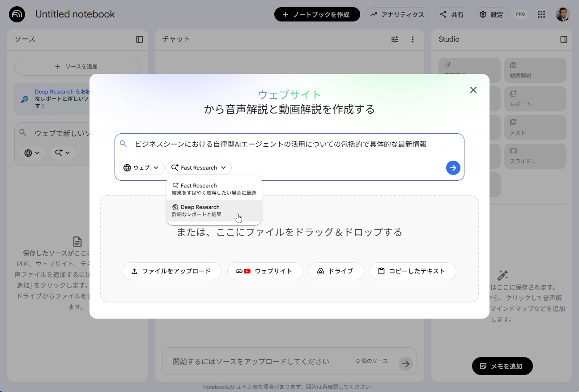Open chat more options menu
Image resolution: width=579 pixels, height=392 pixels.
point(413,39)
